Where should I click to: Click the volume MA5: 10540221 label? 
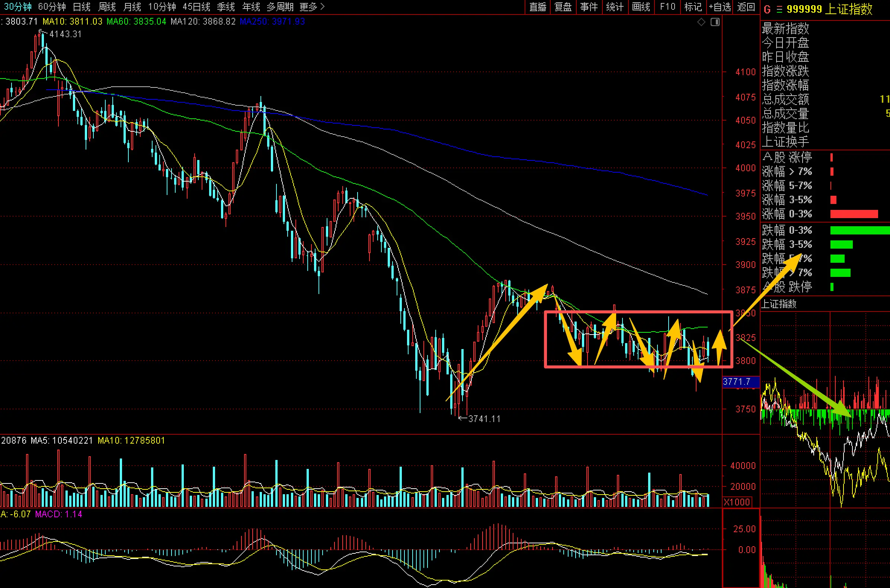click(x=63, y=440)
